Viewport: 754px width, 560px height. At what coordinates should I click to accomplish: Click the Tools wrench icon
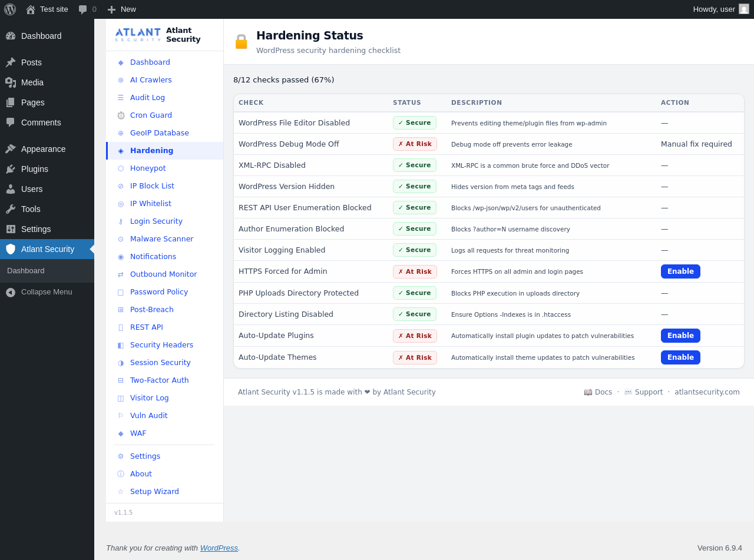[x=11, y=209]
